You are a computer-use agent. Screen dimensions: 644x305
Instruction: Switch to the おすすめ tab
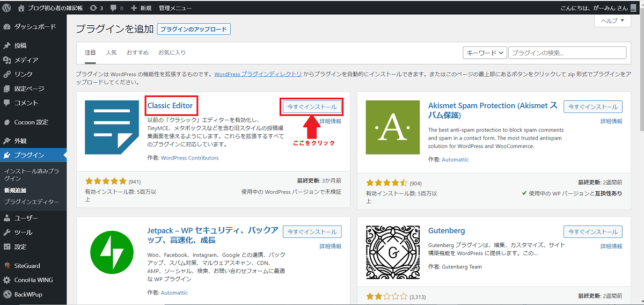click(137, 53)
